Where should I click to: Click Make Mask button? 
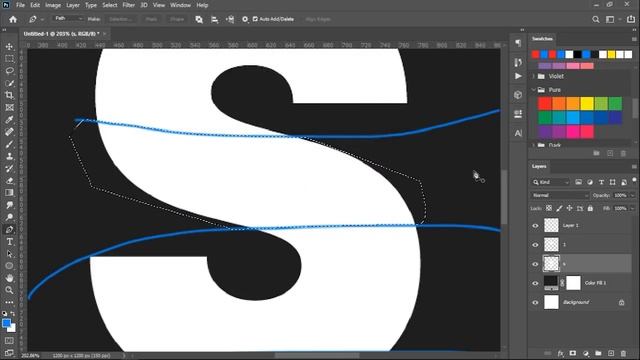pyautogui.click(x=151, y=19)
